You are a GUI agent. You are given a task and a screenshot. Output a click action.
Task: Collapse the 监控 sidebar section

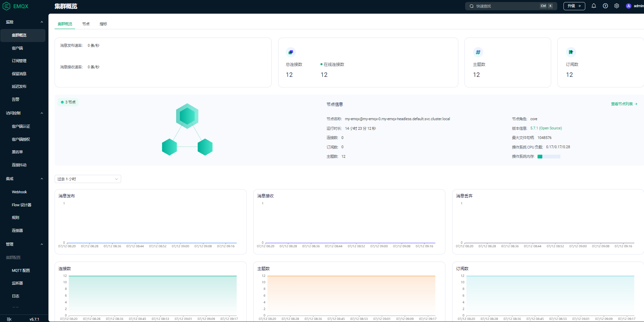(42, 22)
